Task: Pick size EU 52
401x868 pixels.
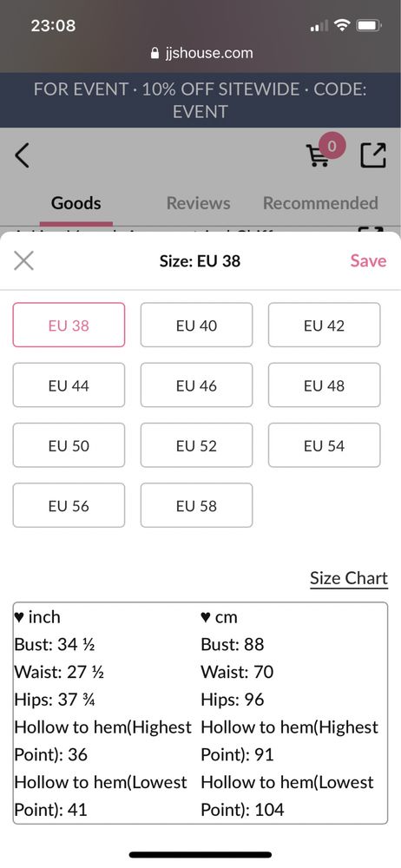Action: click(x=197, y=445)
